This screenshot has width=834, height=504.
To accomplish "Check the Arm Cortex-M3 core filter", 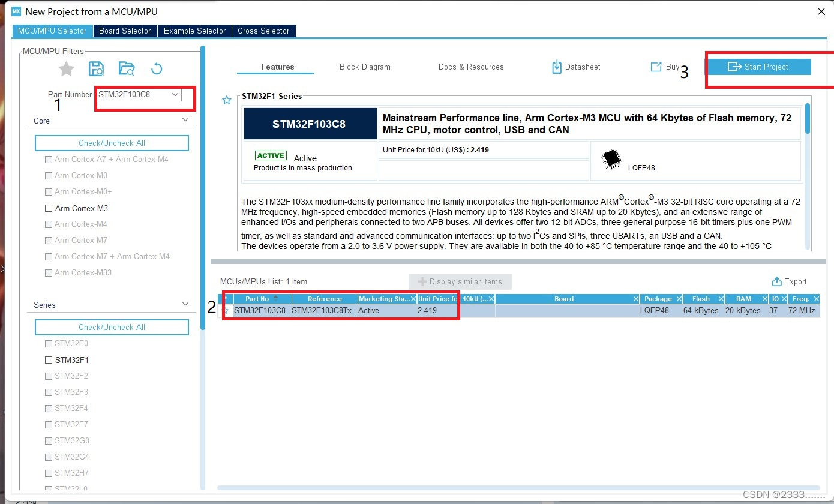I will click(49, 208).
